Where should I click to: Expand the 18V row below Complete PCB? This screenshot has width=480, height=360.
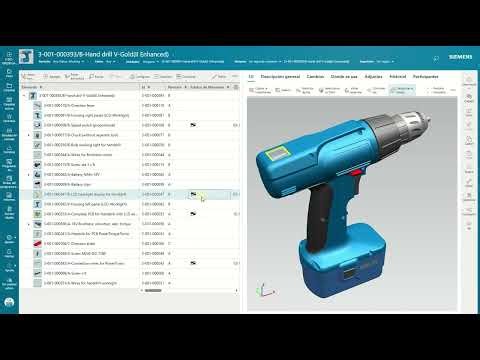(x=29, y=224)
